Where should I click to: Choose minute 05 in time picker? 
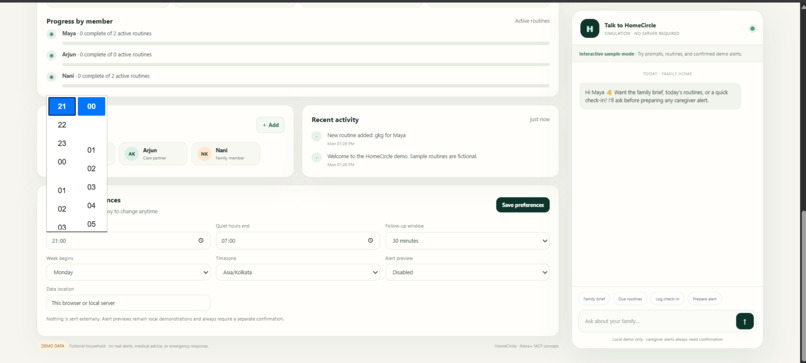[x=91, y=224]
